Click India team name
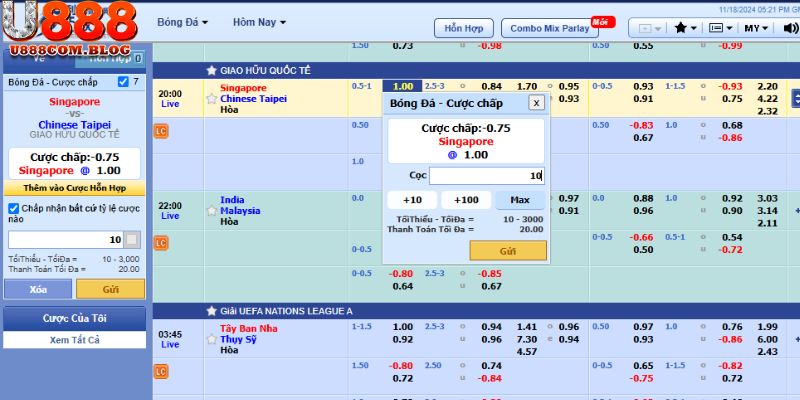 click(x=232, y=199)
